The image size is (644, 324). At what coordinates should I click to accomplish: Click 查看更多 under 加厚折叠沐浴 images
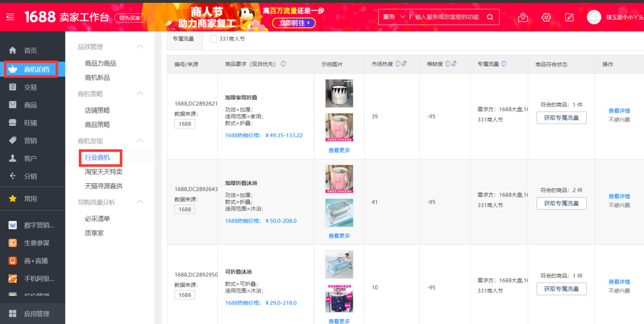339,236
